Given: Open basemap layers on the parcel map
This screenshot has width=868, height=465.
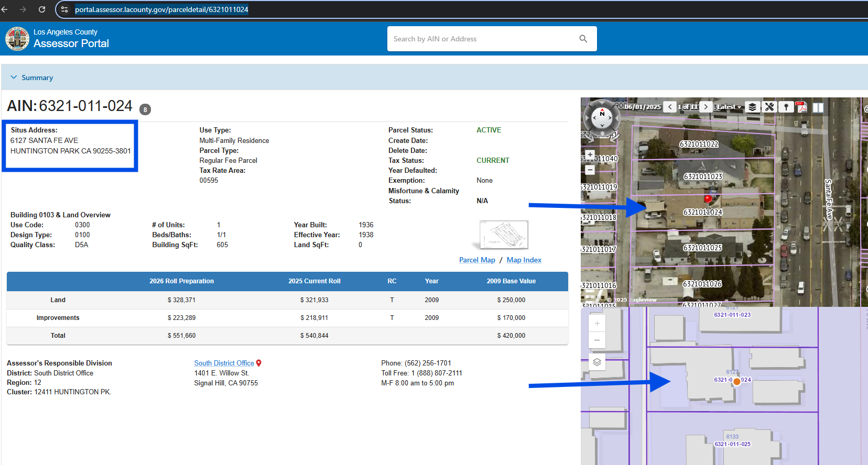Looking at the screenshot, I should [597, 362].
